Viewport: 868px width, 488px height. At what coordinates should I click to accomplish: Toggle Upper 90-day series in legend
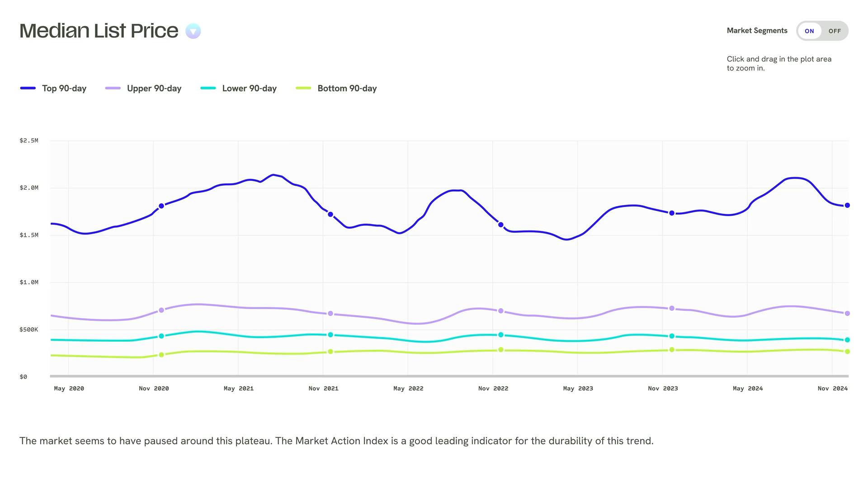click(x=143, y=88)
